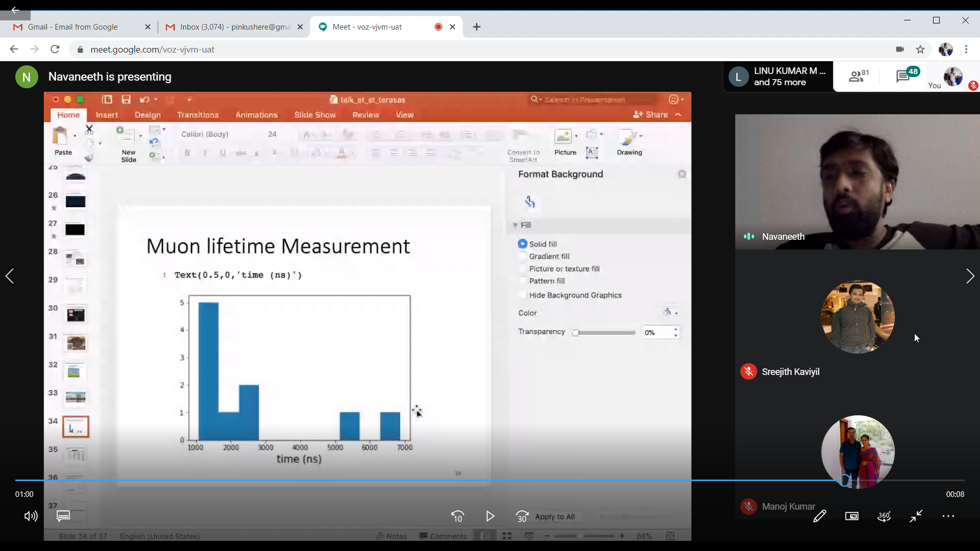Click the Transparency slider handle
The width and height of the screenshot is (980, 551).
575,333
